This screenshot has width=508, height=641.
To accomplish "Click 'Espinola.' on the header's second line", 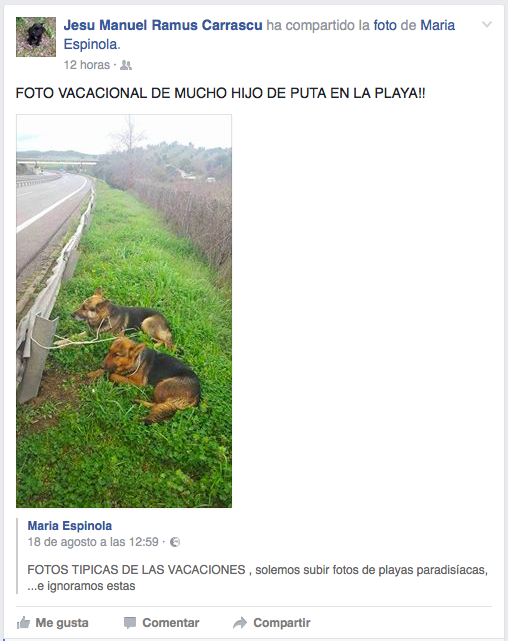I will click(x=92, y=44).
